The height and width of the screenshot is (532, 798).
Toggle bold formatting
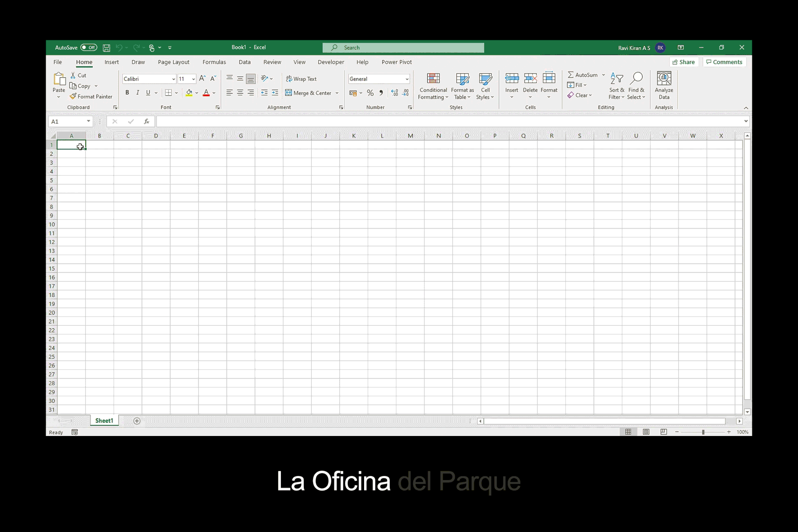point(127,92)
